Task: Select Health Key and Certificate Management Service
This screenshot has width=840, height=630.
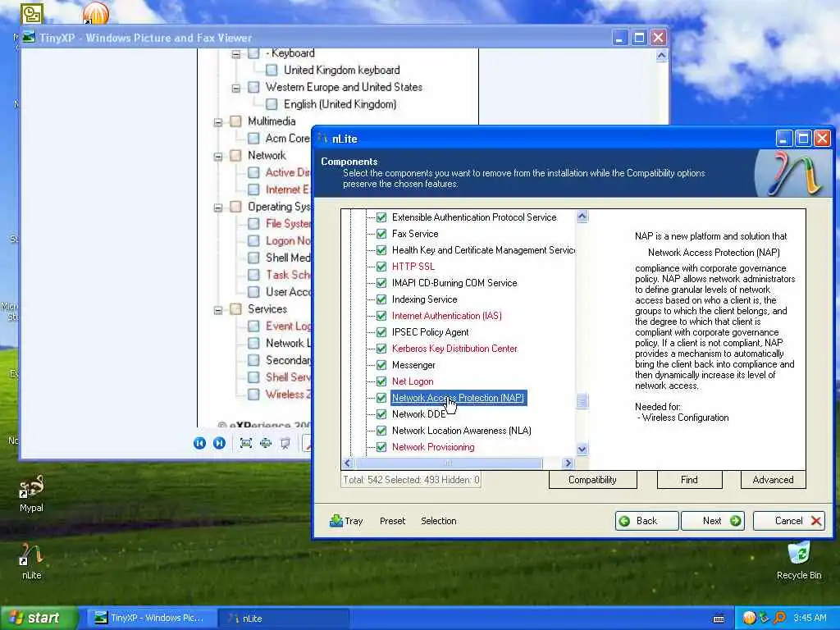Action: tap(483, 250)
